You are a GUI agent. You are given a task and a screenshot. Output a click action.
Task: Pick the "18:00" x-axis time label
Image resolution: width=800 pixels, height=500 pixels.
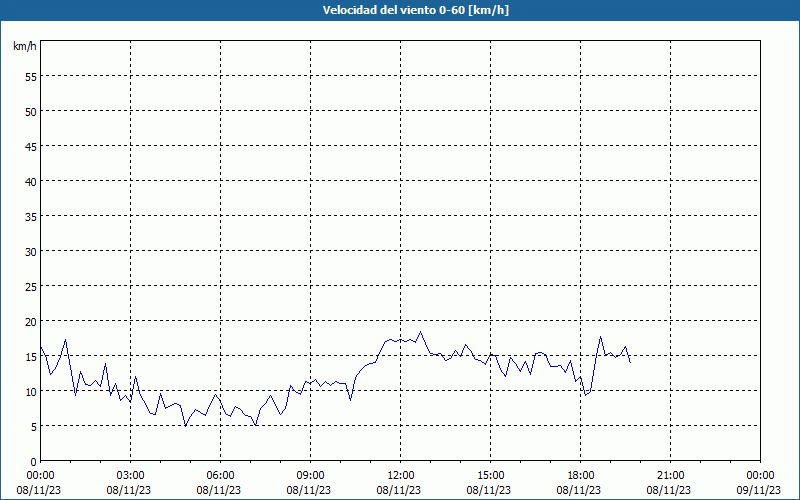pos(580,476)
